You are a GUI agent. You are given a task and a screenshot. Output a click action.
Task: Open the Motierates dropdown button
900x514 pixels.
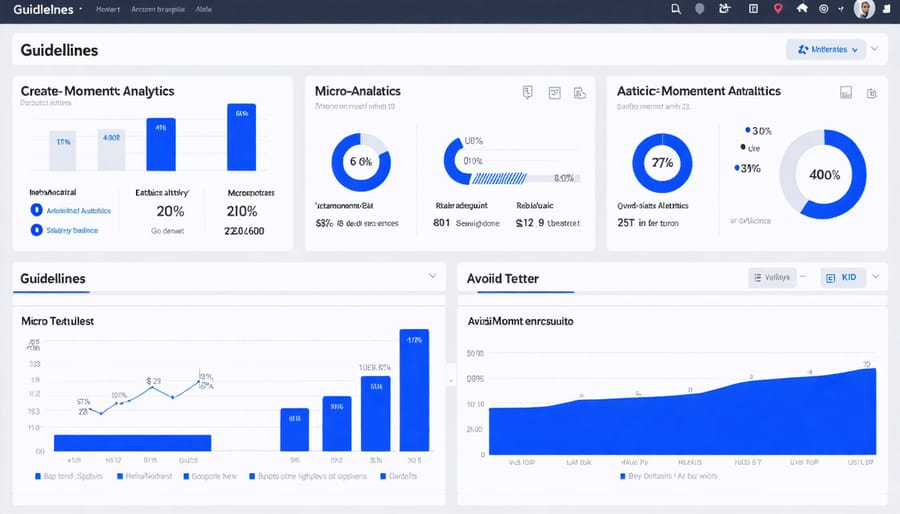(x=825, y=50)
